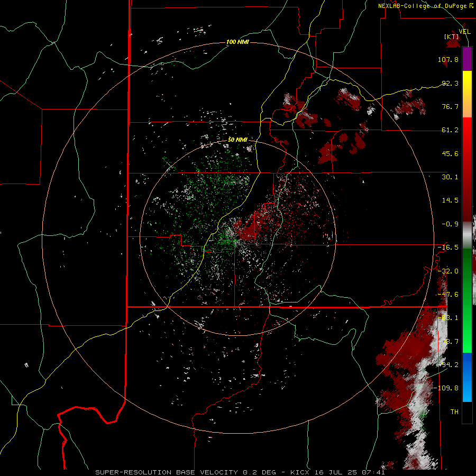This screenshot has width=476, height=476.
Task: Click the -94.2 velocity scale value
Action: click(x=448, y=365)
